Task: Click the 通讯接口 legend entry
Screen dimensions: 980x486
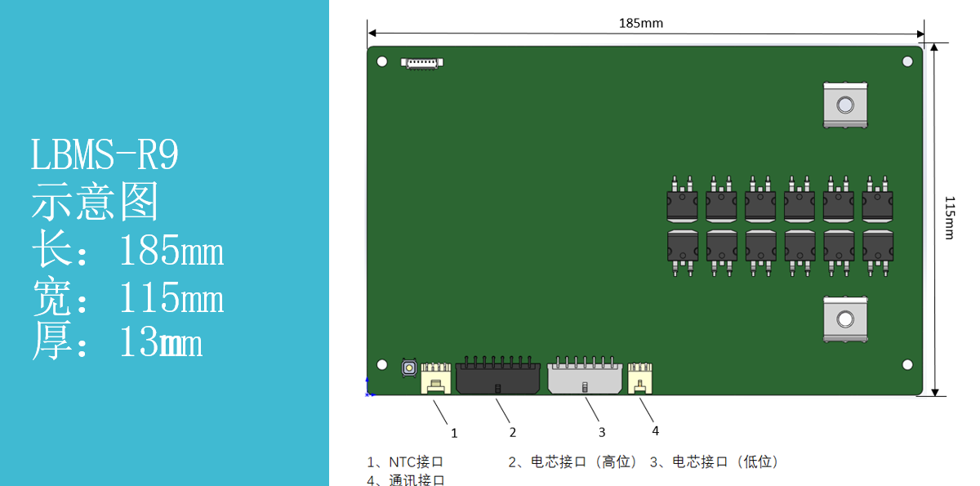Action: pos(406,480)
